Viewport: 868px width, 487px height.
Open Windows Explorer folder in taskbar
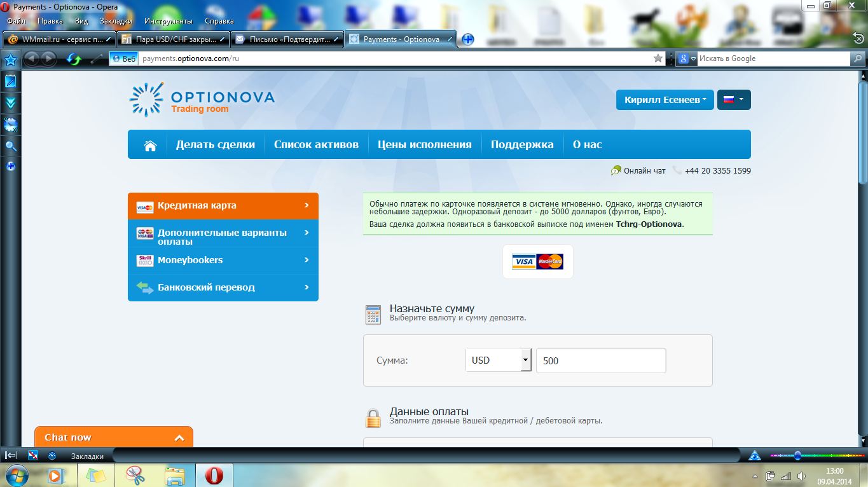174,475
